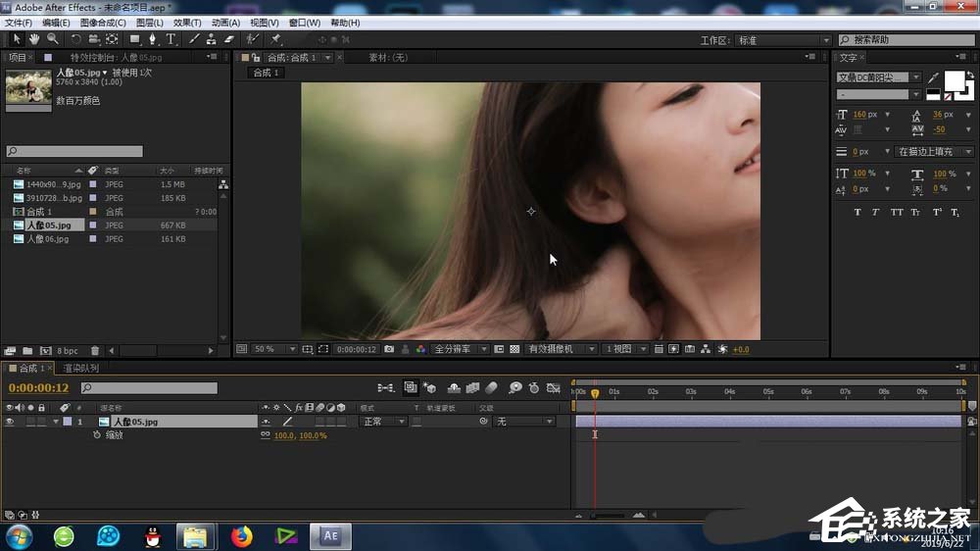Open Firefox from the Windows taskbar
The image size is (980, 551).
pyautogui.click(x=241, y=536)
